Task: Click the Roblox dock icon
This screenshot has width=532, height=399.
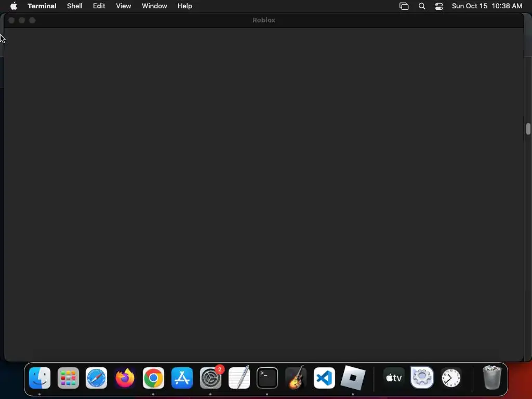Action: (353, 378)
